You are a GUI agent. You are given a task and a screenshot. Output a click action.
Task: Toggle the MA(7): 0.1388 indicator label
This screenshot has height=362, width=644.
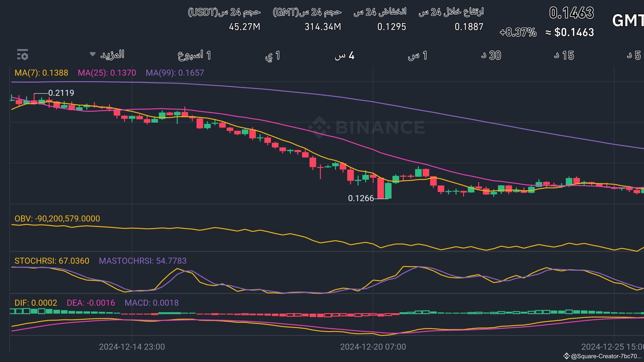(41, 73)
